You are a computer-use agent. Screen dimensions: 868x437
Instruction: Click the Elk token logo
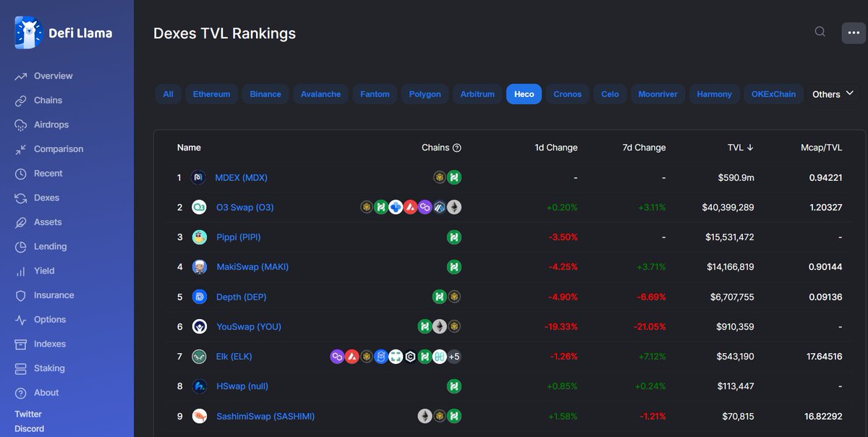tap(199, 357)
